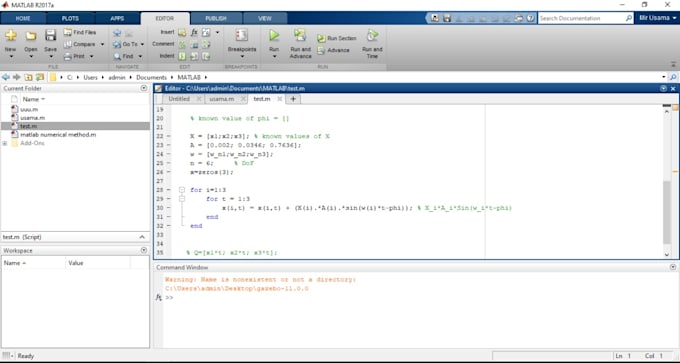Click the decrease indent icon
Image resolution: width=680 pixels, height=363 pixels.
click(206, 56)
